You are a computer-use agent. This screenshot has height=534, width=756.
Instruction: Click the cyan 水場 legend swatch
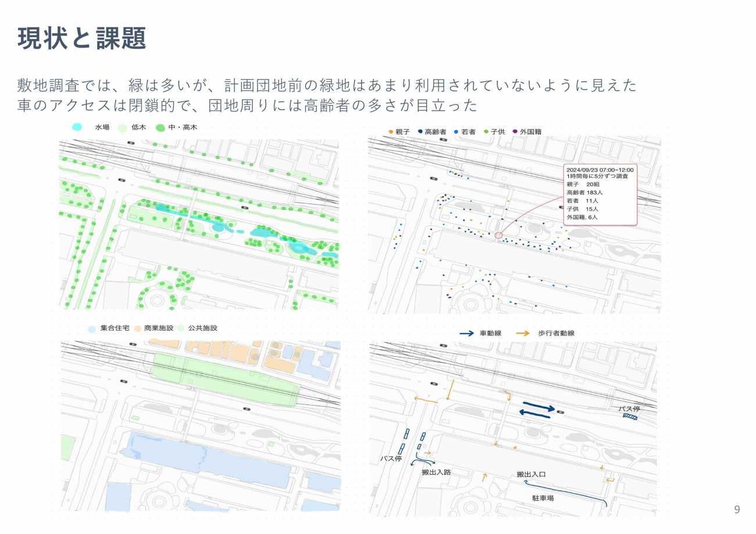[x=77, y=127]
